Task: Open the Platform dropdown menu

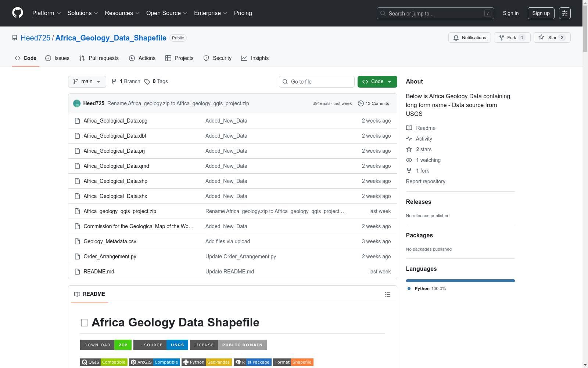Action: tap(46, 13)
